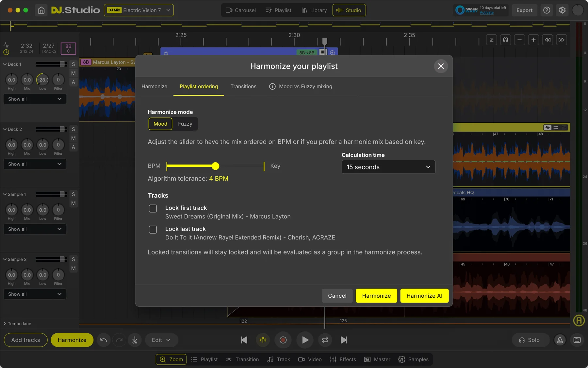Click the waveform icon on Deck 2 track header
The height and width of the screenshot is (368, 588).
click(547, 128)
